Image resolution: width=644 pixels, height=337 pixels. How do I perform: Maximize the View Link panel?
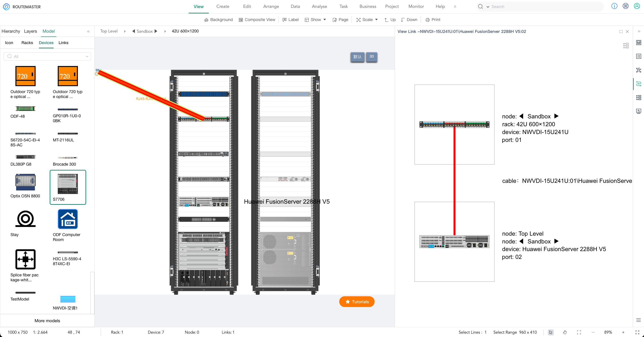(x=621, y=32)
